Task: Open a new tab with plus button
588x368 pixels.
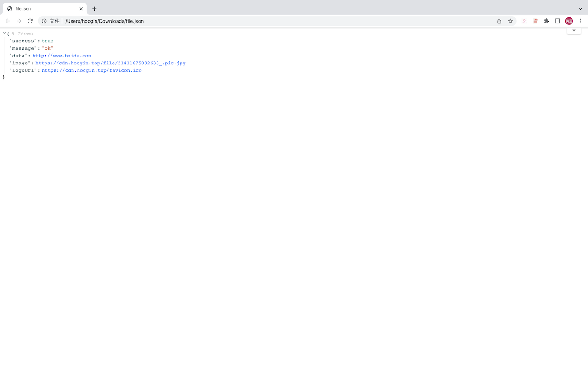Action: tap(95, 9)
